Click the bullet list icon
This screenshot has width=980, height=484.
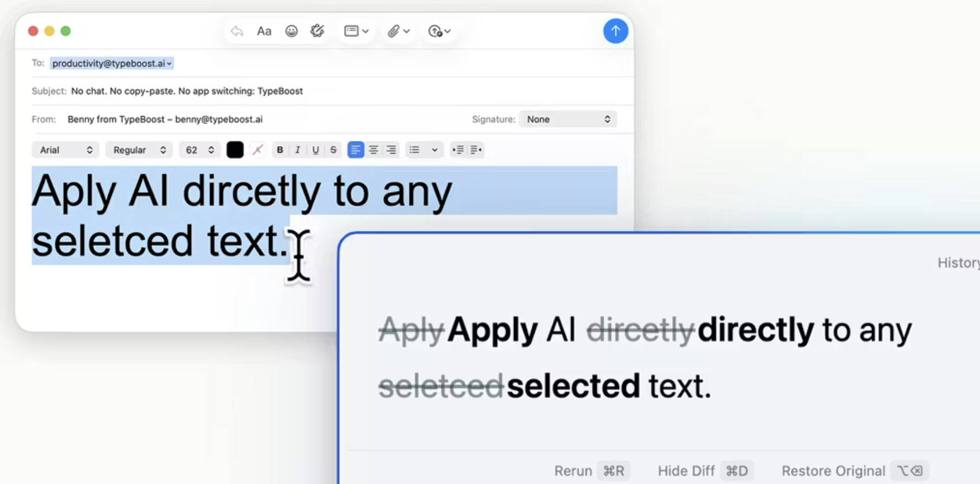coord(414,150)
